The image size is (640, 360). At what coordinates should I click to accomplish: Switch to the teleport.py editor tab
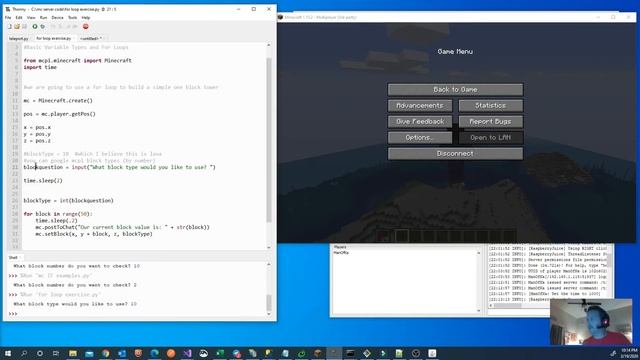18,38
